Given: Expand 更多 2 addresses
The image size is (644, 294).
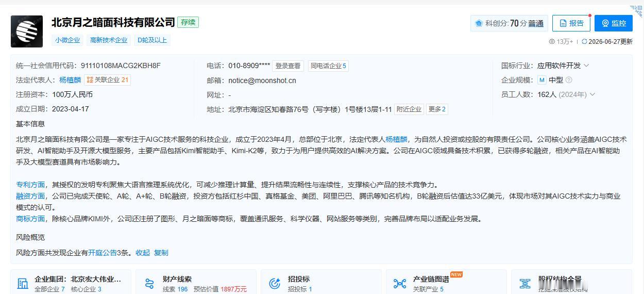Looking at the screenshot, I should 437,109.
